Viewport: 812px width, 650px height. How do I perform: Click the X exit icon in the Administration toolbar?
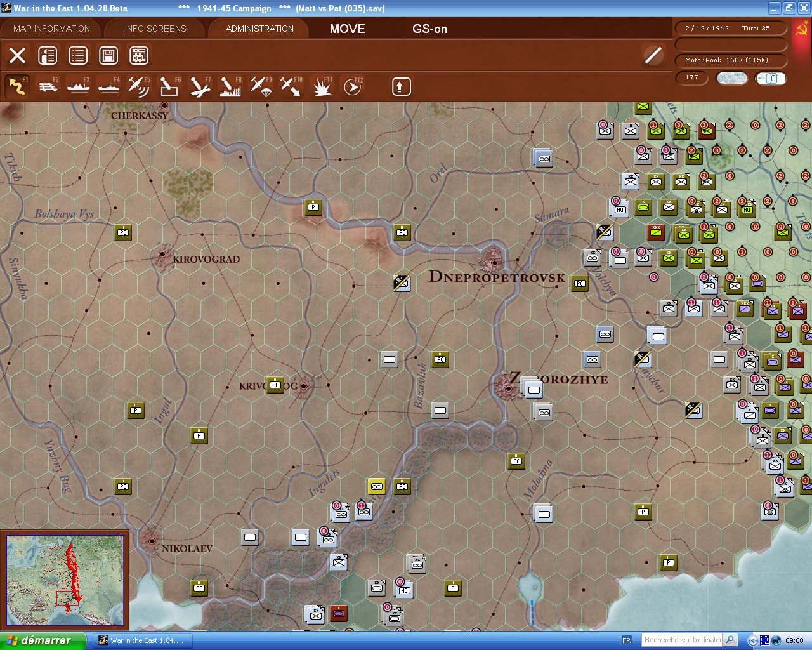pyautogui.click(x=18, y=56)
